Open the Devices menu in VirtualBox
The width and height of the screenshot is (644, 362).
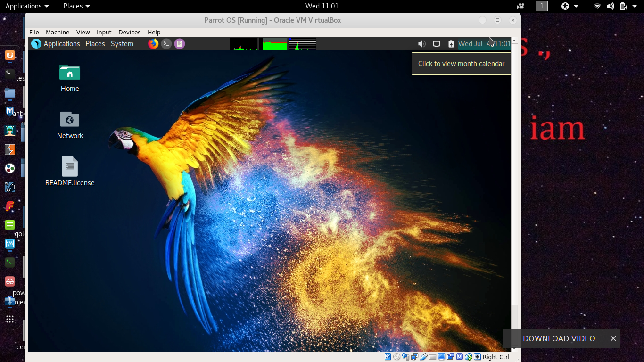129,32
